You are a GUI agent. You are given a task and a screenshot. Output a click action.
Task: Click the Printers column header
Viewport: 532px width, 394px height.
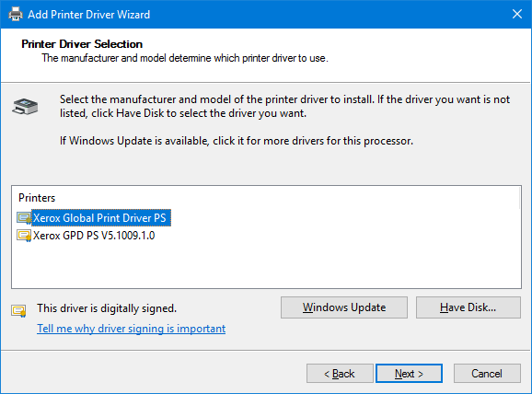pyautogui.click(x=37, y=198)
